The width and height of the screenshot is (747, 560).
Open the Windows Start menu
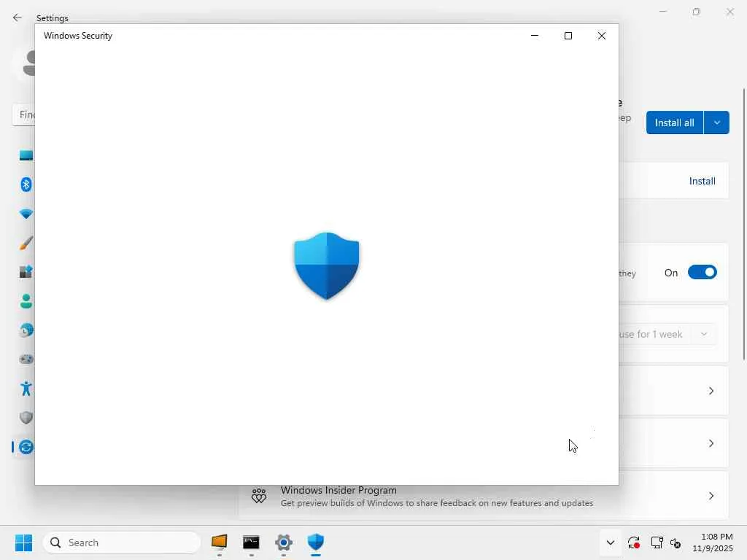point(23,542)
